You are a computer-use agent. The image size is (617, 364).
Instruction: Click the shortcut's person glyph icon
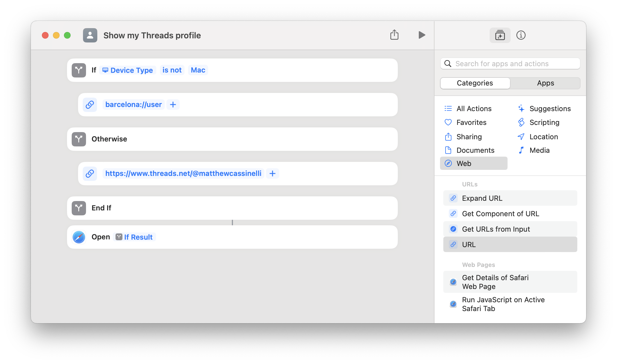[90, 35]
